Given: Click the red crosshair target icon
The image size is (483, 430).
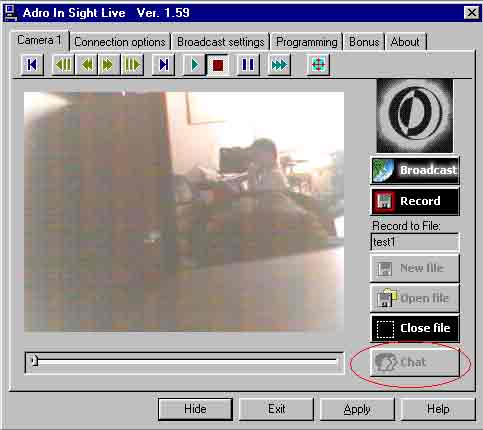Looking at the screenshot, I should (x=318, y=65).
